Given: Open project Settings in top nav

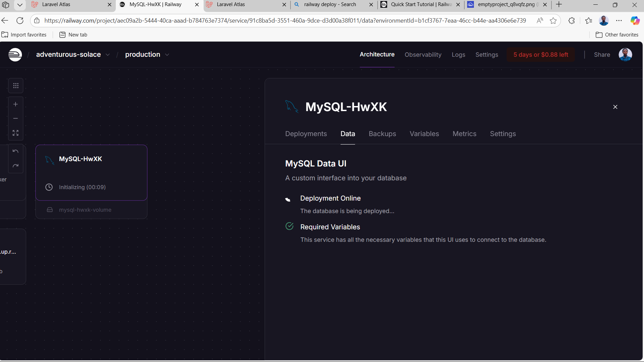Looking at the screenshot, I should pyautogui.click(x=487, y=55).
